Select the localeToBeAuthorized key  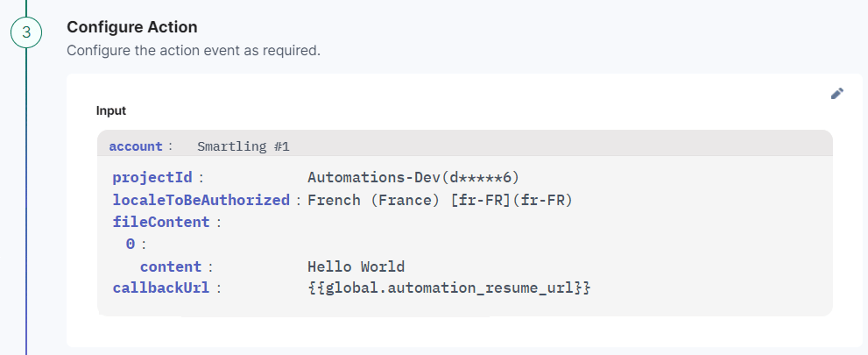click(x=201, y=200)
